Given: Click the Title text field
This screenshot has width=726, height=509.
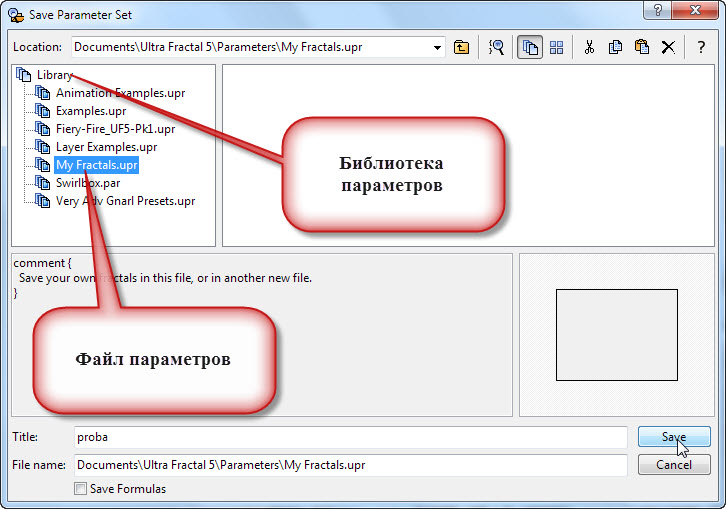Looking at the screenshot, I should [350, 437].
